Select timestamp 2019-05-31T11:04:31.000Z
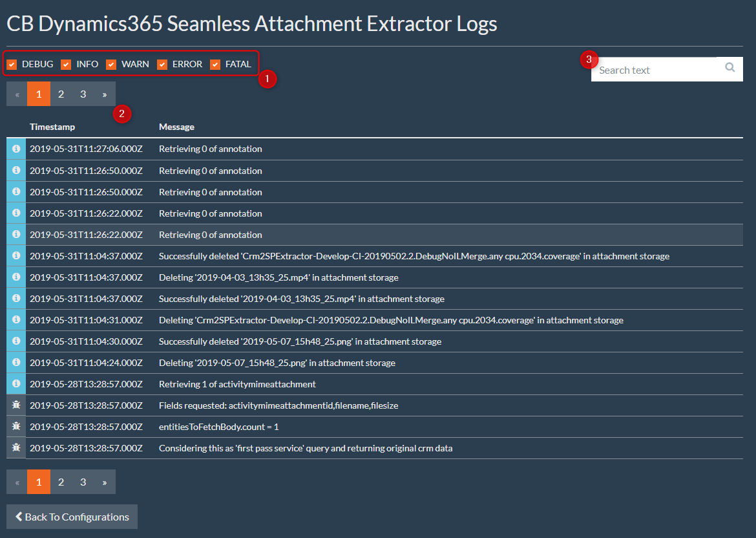 tap(86, 320)
